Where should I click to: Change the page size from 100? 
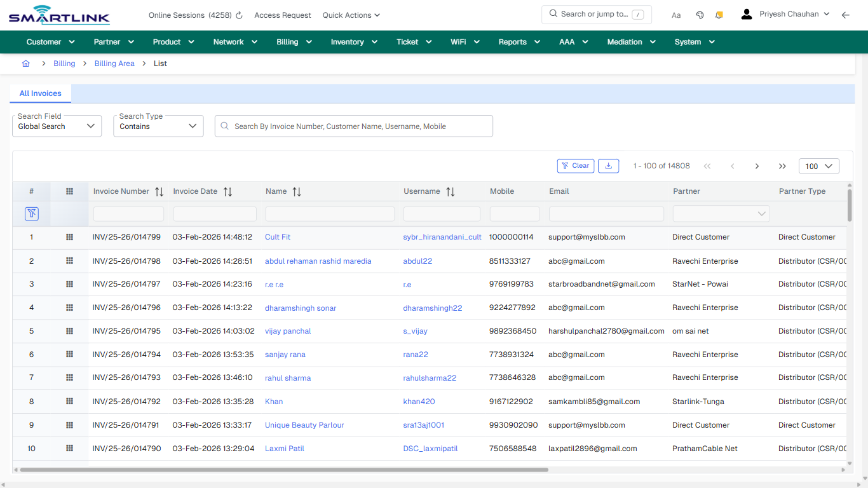(x=818, y=166)
